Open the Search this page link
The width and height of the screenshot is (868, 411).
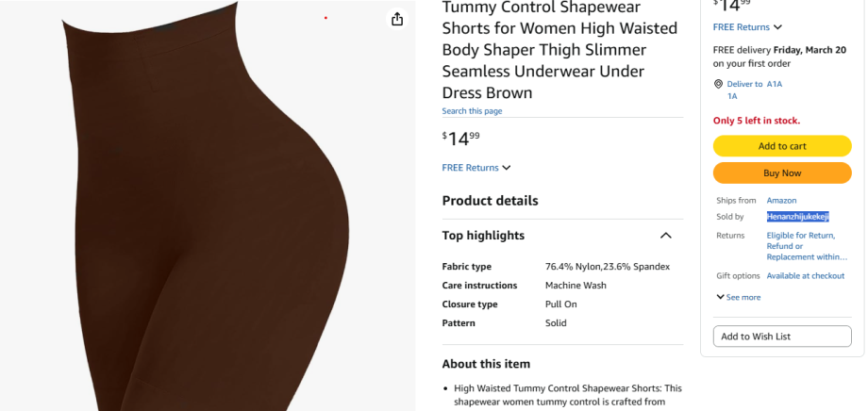tap(472, 111)
